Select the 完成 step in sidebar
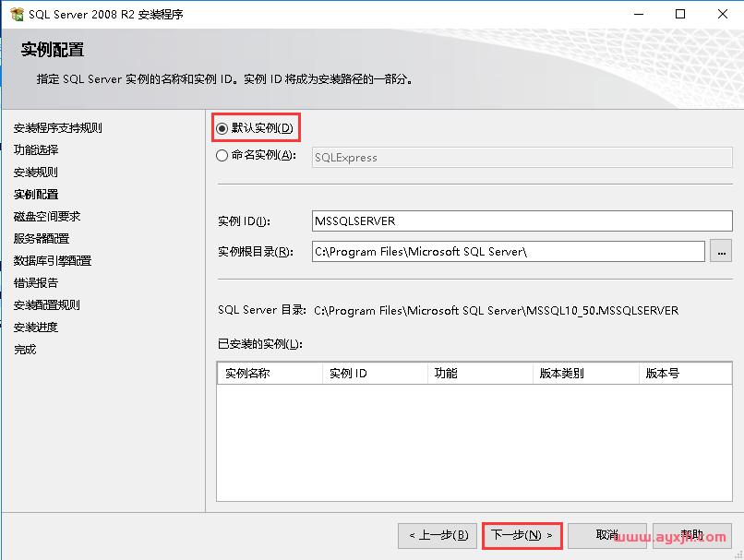 point(25,350)
